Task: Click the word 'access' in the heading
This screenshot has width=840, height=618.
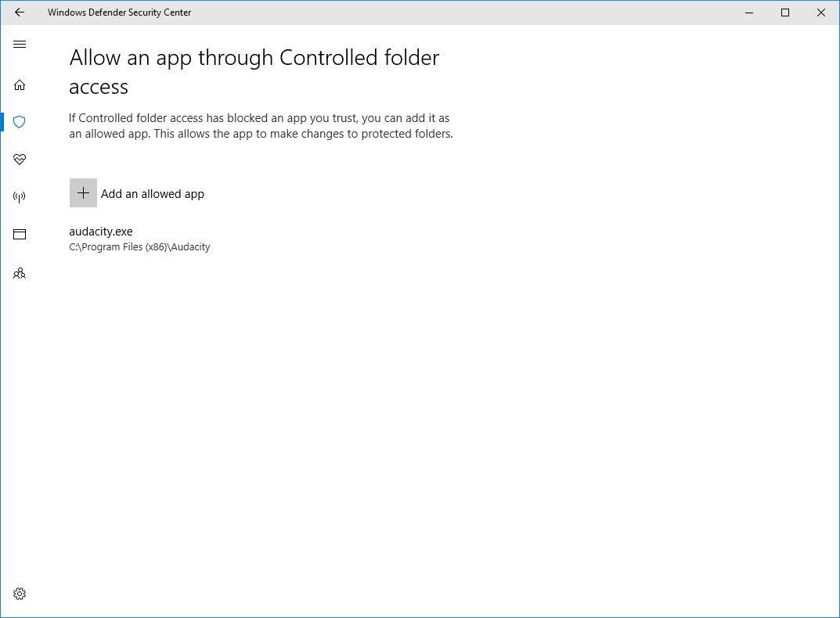Action: (99, 87)
